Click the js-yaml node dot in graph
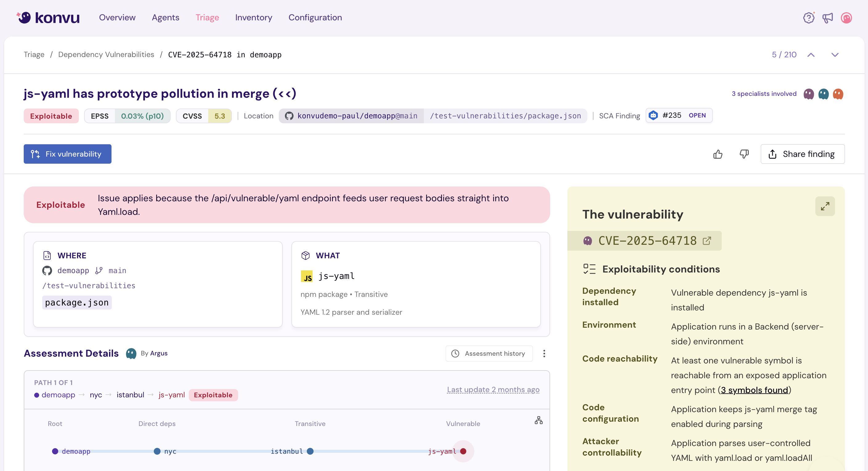The height and width of the screenshot is (471, 868). click(463, 452)
